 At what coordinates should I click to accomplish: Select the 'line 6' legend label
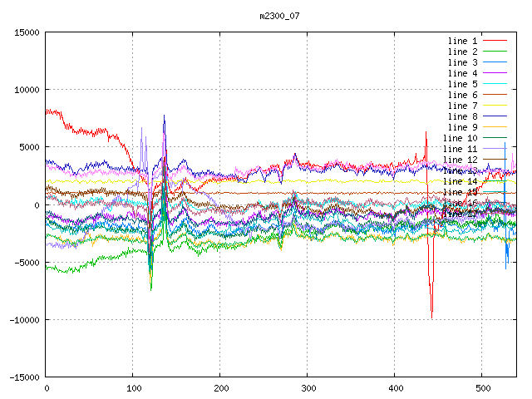[462, 95]
